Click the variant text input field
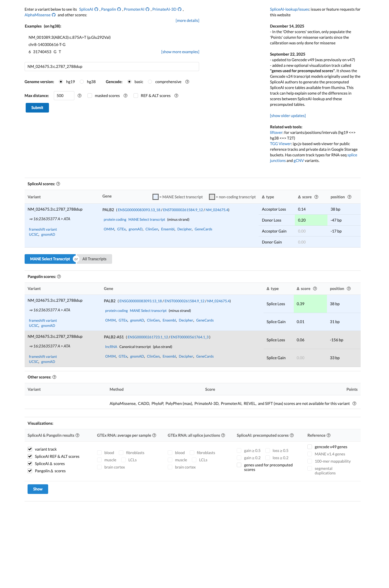Screen dimensions: 389x588 pyautogui.click(x=112, y=67)
